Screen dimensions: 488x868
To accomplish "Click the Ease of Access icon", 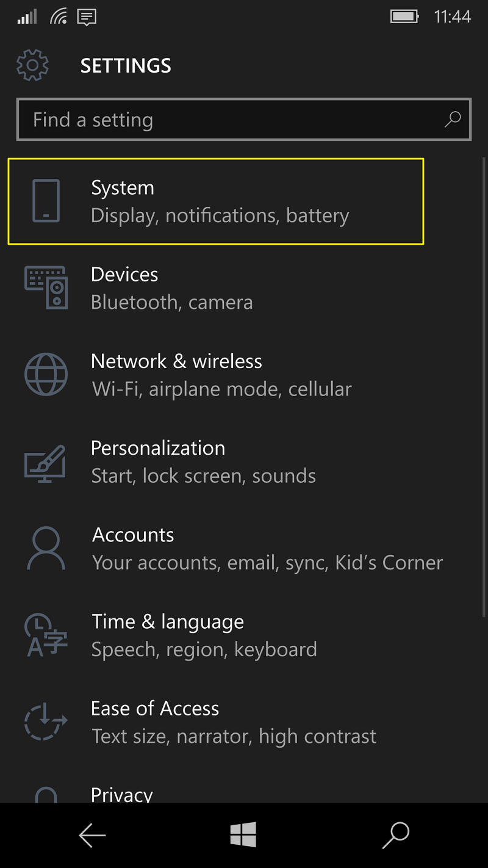I will pos(46,722).
